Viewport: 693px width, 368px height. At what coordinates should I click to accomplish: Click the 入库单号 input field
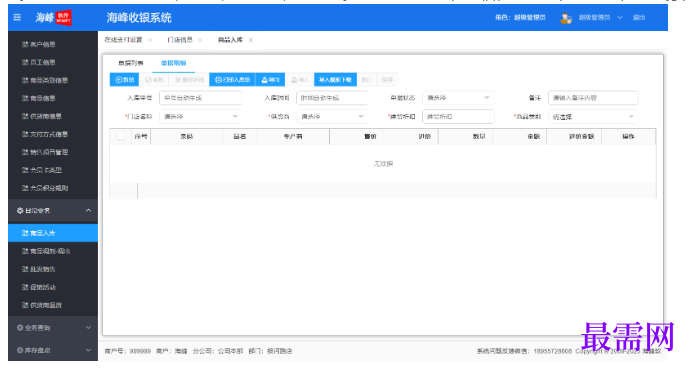tap(201, 98)
